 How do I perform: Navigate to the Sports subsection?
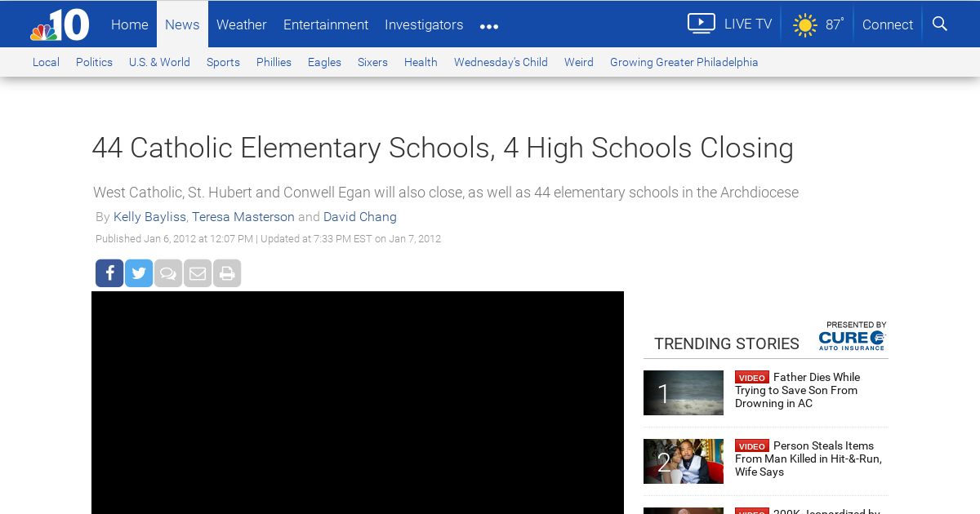pyautogui.click(x=223, y=62)
